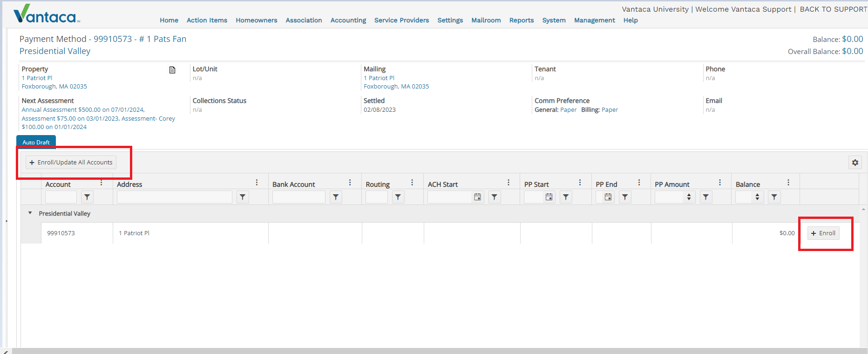
Task: Click General comm preference Paper
Action: (569, 110)
